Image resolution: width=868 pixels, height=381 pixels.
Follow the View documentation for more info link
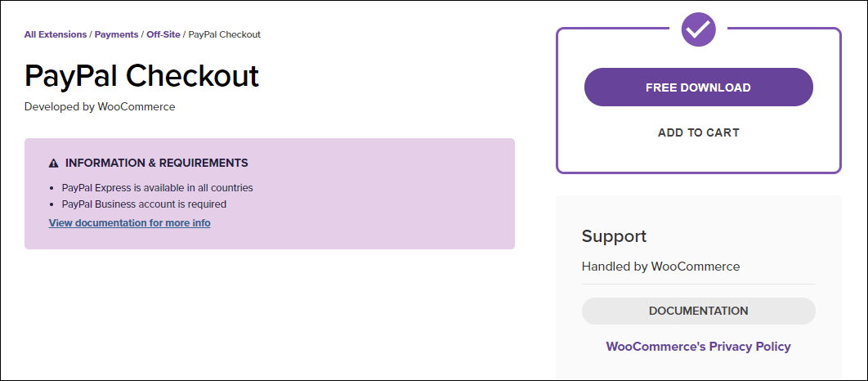pos(129,223)
